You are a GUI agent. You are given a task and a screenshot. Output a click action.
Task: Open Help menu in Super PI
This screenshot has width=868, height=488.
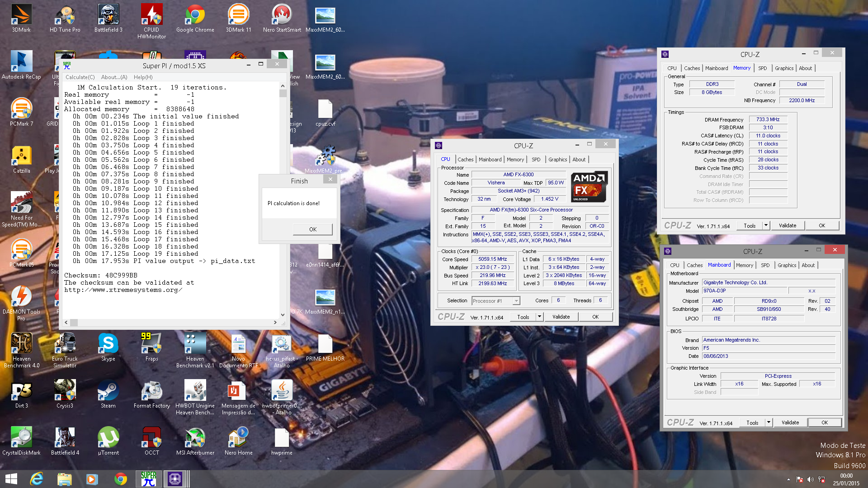(143, 77)
